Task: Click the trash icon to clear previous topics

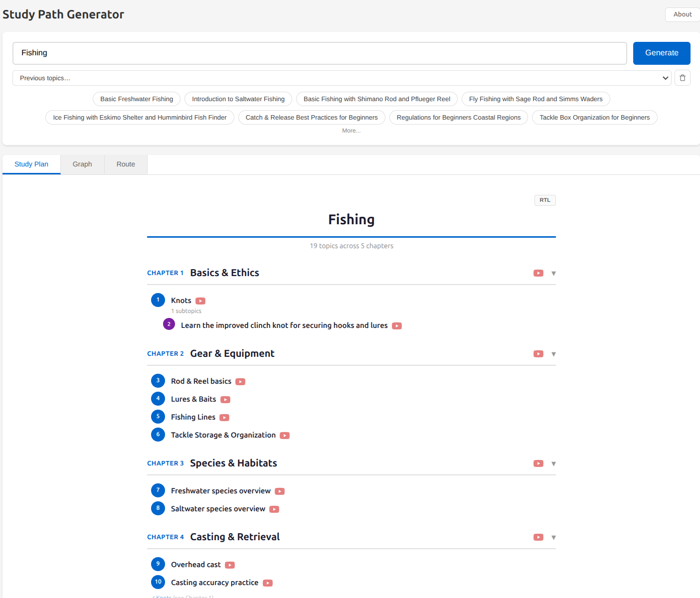Action: pyautogui.click(x=682, y=78)
